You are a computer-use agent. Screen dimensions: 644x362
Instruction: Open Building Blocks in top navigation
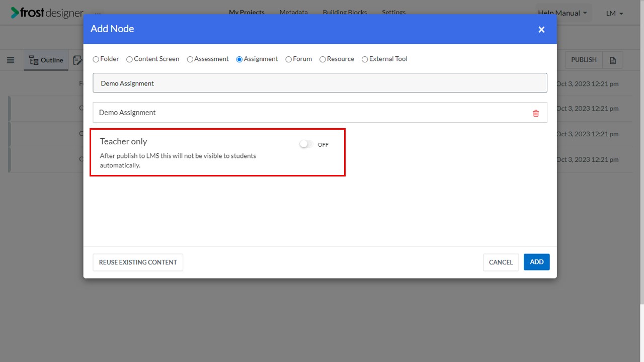[345, 13]
